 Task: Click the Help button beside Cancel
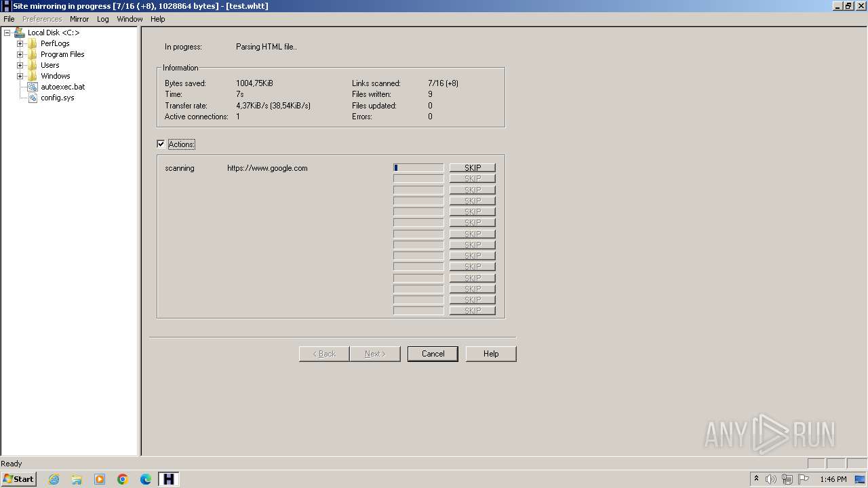[x=491, y=354]
